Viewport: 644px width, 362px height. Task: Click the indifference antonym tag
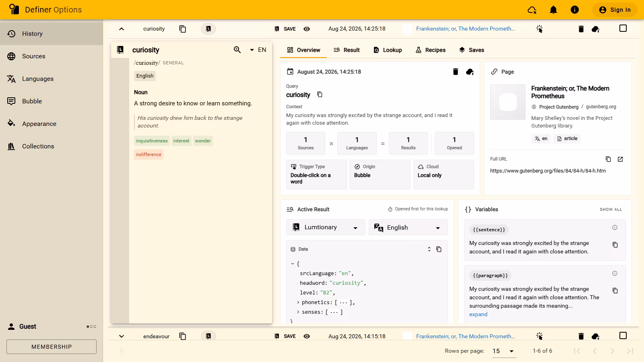(x=149, y=154)
